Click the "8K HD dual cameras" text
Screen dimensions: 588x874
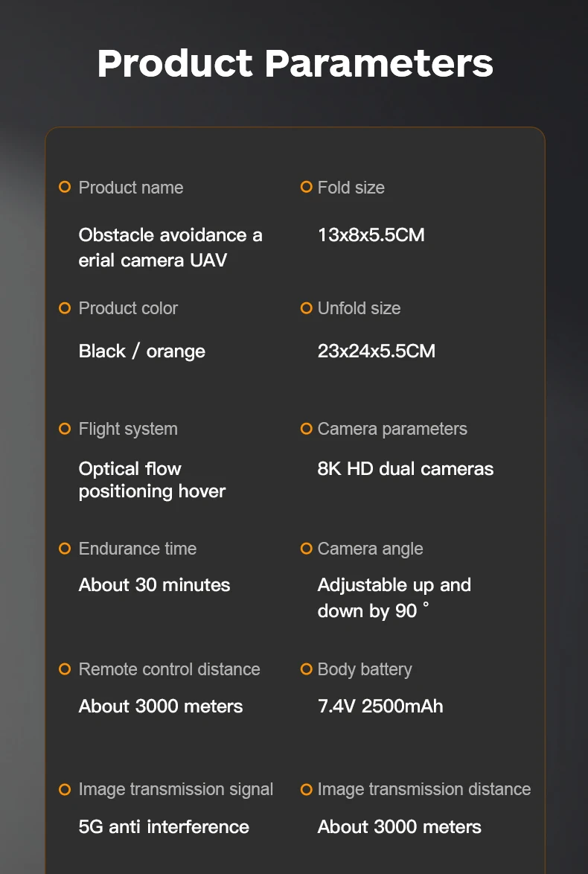point(405,469)
